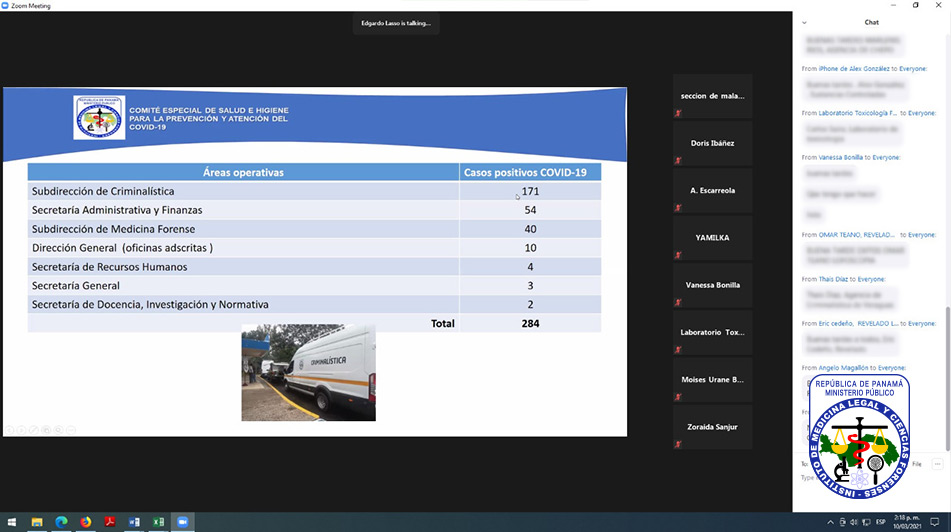Click the sender name Vanessa Bonilla in chat

pyautogui.click(x=841, y=157)
